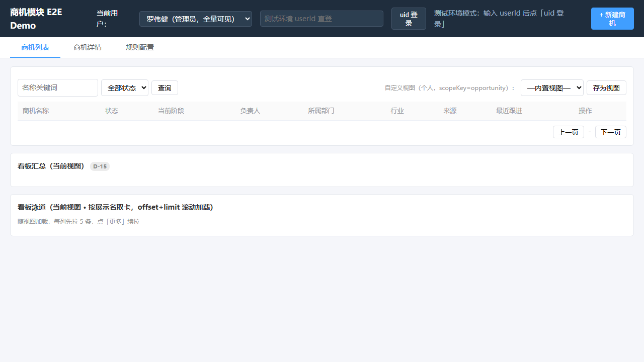Image resolution: width=644 pixels, height=362 pixels.
Task: Open the 当前用户 user dropdown
Action: [196, 19]
